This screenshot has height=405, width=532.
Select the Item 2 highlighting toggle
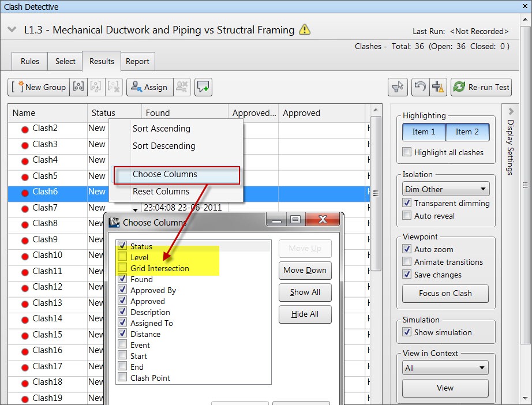tap(467, 132)
